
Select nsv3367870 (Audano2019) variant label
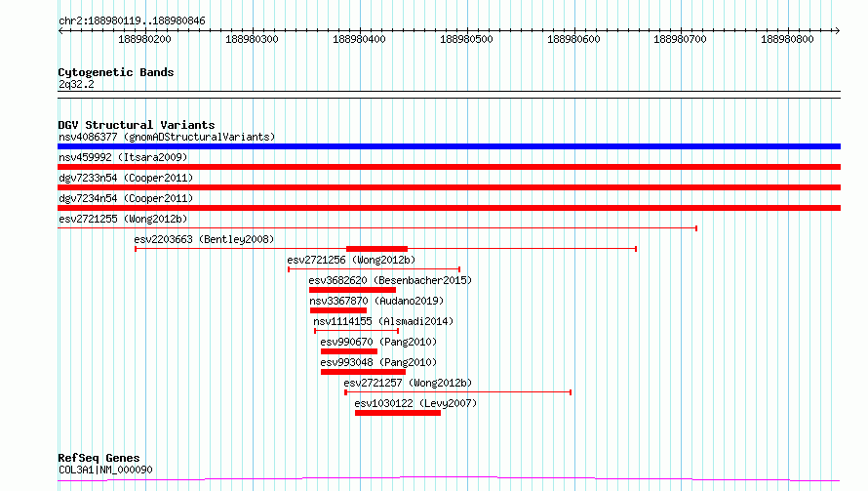[x=376, y=301]
